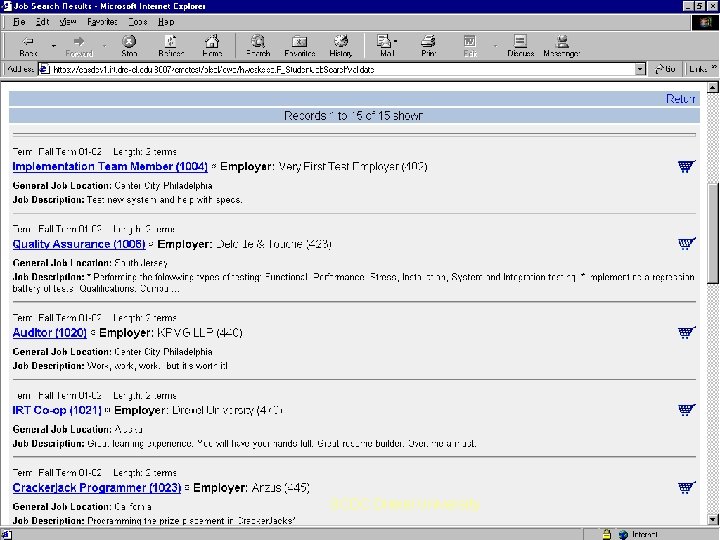The height and width of the screenshot is (540, 720).
Task: Click the vertical scrollbar thumb
Action: click(713, 233)
